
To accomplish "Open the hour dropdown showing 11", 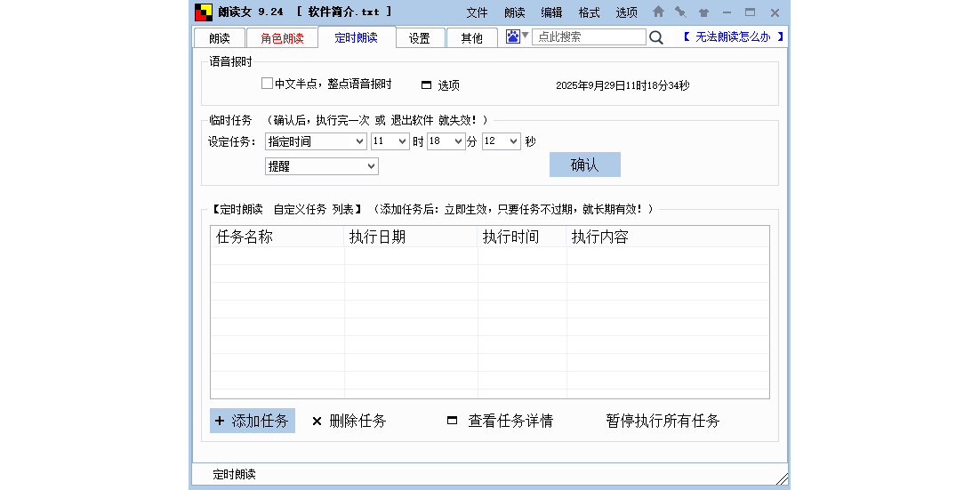I will 402,141.
